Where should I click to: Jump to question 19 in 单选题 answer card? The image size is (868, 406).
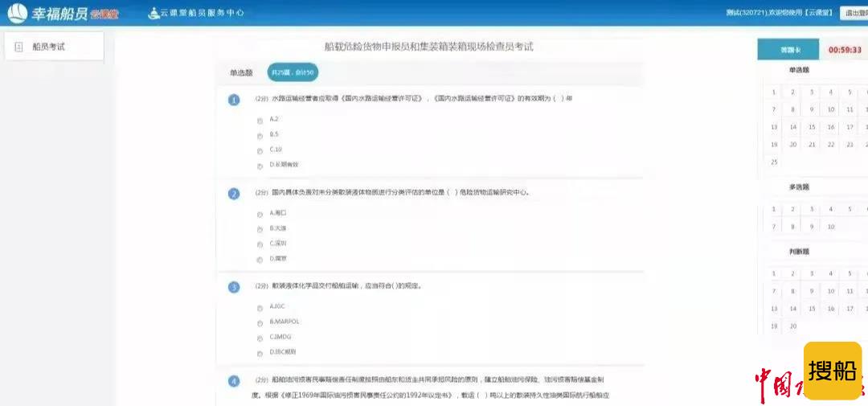point(773,144)
